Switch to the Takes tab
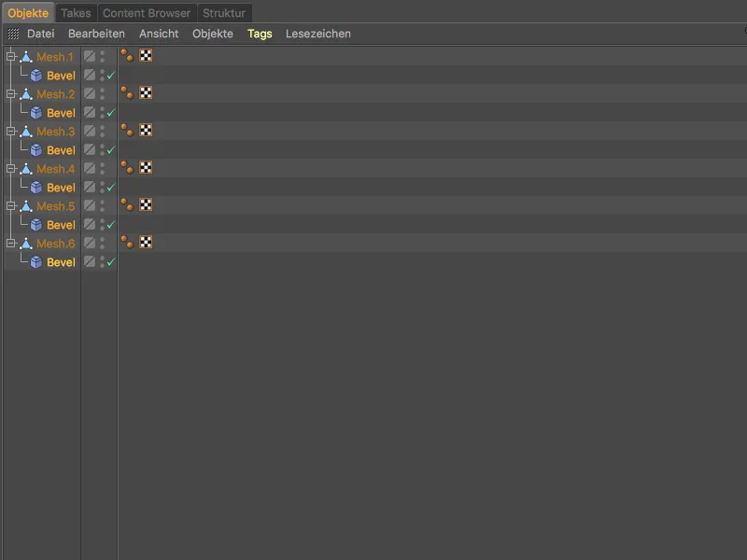This screenshot has height=560, width=747. (76, 13)
